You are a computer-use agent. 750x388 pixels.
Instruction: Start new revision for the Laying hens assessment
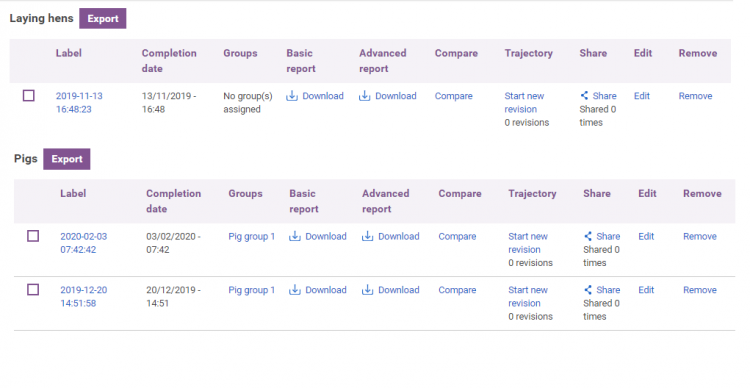pyautogui.click(x=524, y=102)
